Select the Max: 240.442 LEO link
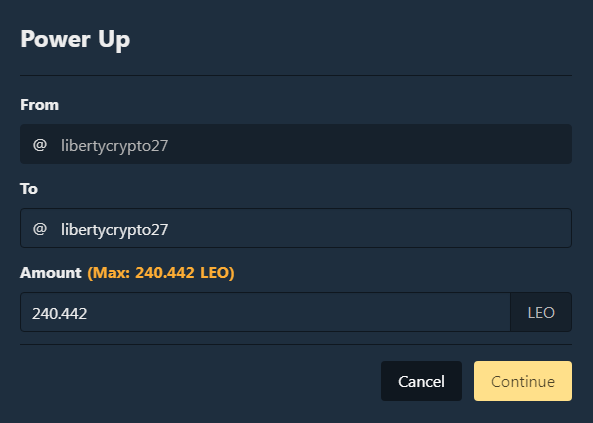Viewport: 593px width, 423px height. (x=161, y=273)
